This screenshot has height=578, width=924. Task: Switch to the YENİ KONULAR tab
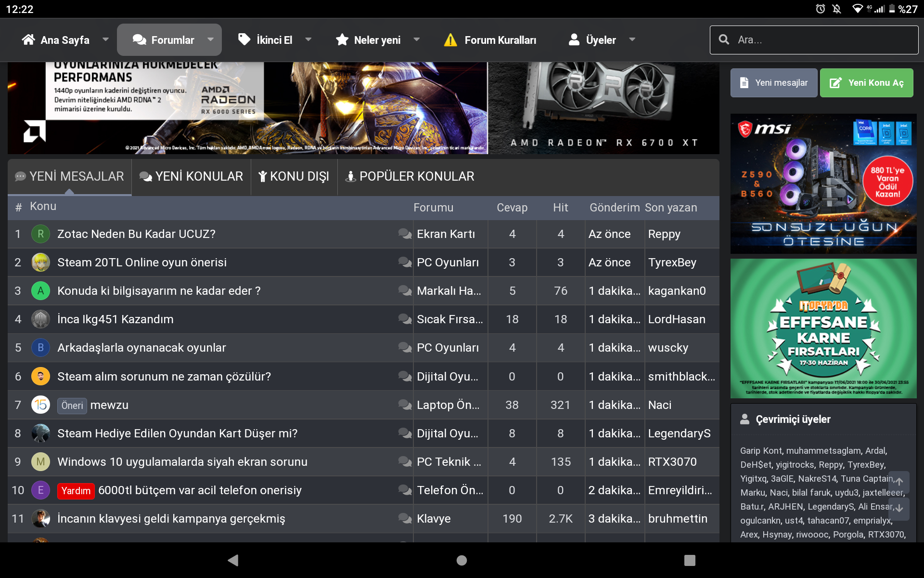coord(191,176)
